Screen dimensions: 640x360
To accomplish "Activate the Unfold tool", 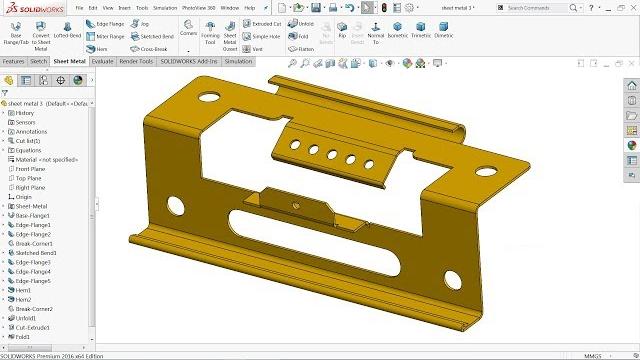I will point(301,24).
